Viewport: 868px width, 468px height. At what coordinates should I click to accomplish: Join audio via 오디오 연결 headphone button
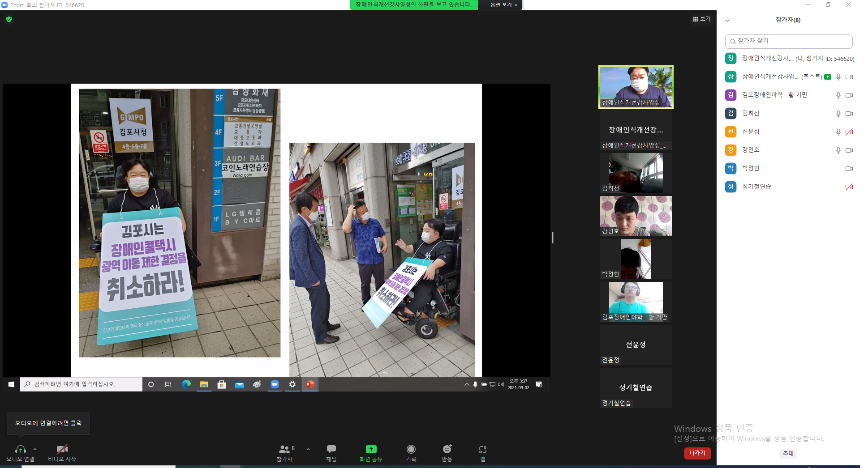coord(20,453)
